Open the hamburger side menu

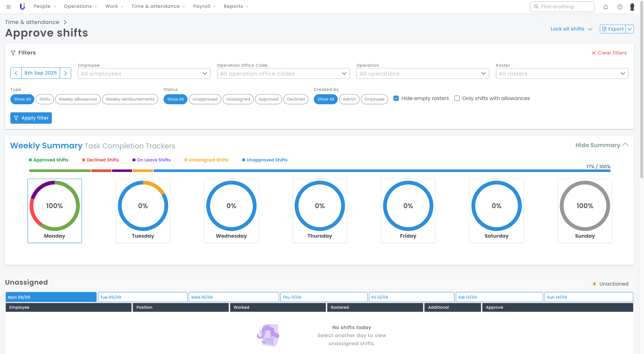(x=8, y=7)
